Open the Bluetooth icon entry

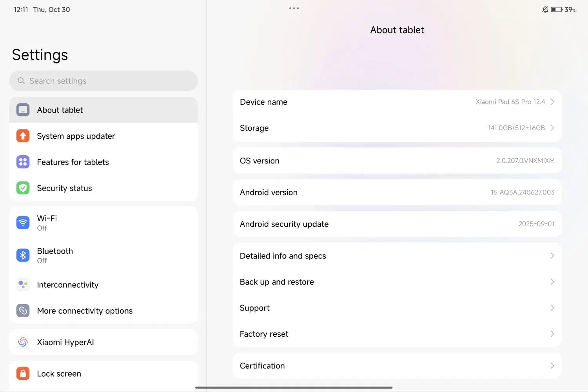coord(23,255)
